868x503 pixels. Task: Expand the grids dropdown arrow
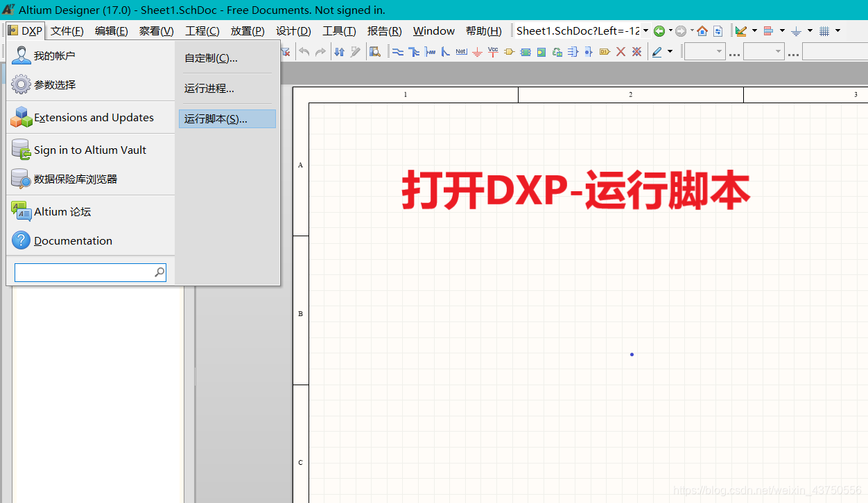(x=837, y=30)
